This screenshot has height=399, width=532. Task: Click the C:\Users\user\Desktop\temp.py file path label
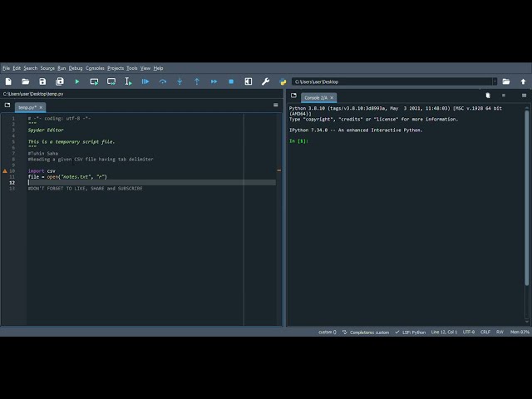[33, 94]
